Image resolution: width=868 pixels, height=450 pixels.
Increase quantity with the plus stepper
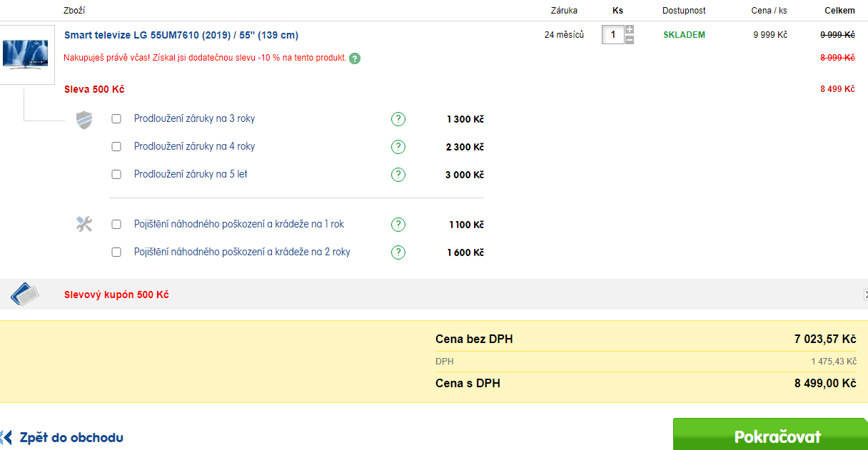click(629, 30)
